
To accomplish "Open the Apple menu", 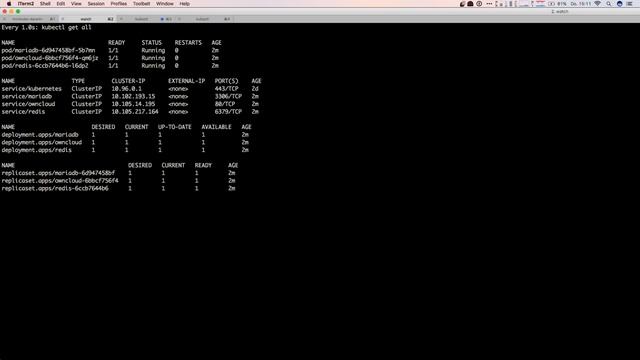I will (9, 4).
